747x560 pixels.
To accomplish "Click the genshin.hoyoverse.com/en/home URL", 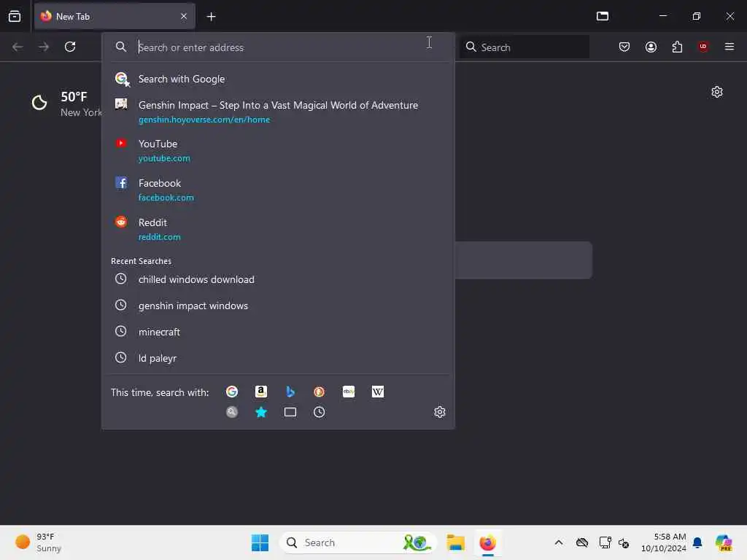I will point(204,120).
